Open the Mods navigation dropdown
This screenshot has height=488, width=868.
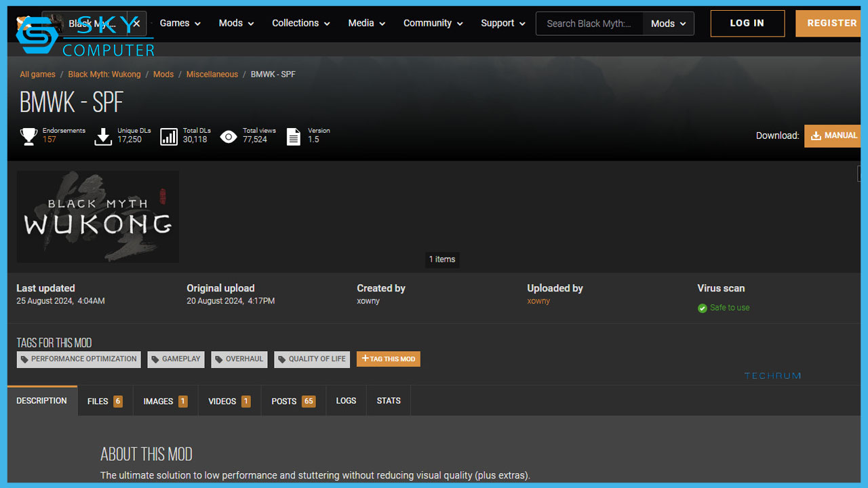pyautogui.click(x=236, y=23)
